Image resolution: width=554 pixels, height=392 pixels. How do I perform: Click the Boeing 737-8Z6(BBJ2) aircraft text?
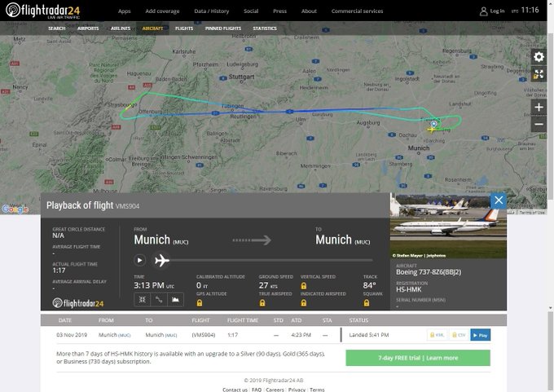tap(429, 272)
